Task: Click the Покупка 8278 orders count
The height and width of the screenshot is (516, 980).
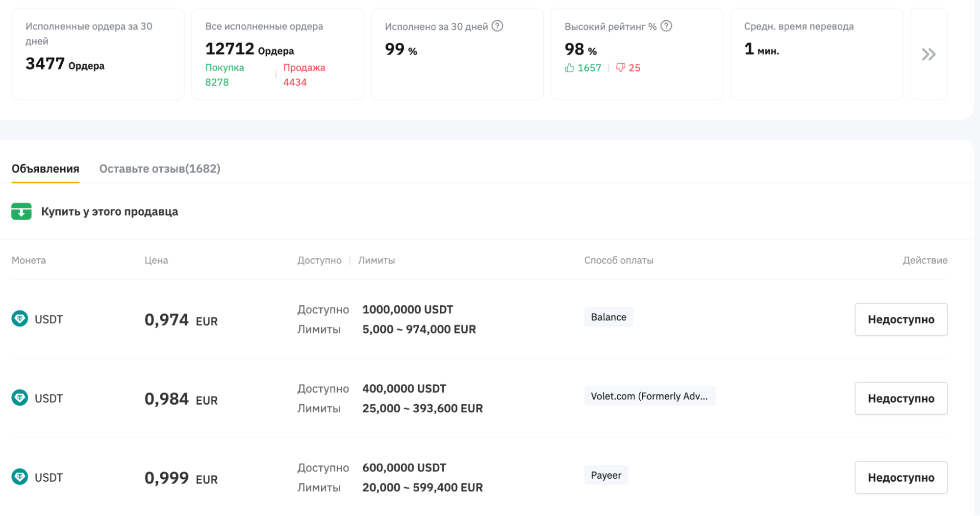Action: (x=225, y=75)
